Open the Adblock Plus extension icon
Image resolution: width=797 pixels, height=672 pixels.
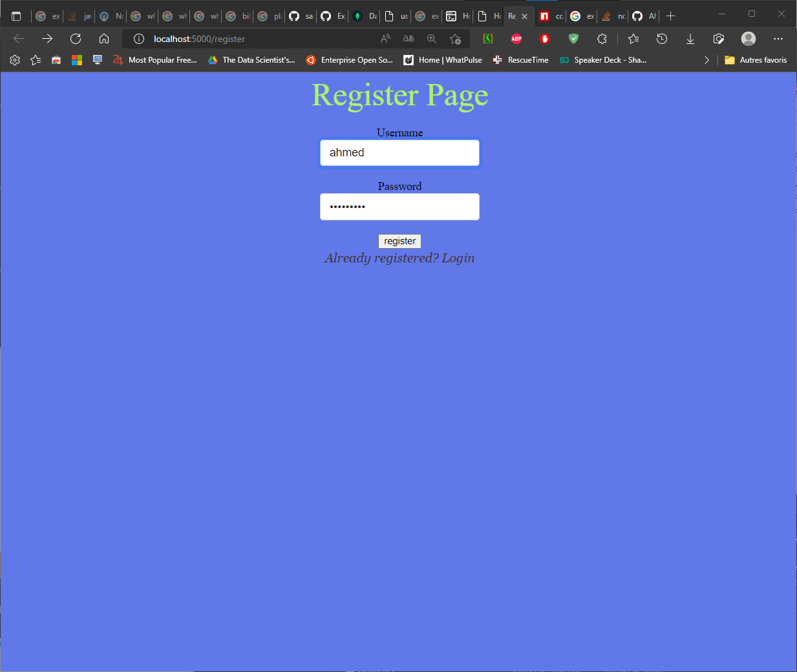[x=516, y=39]
